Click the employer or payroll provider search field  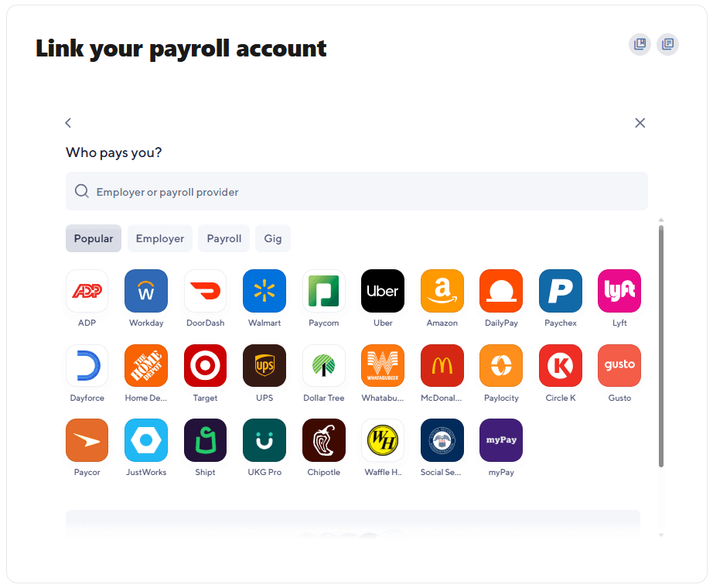tap(356, 192)
